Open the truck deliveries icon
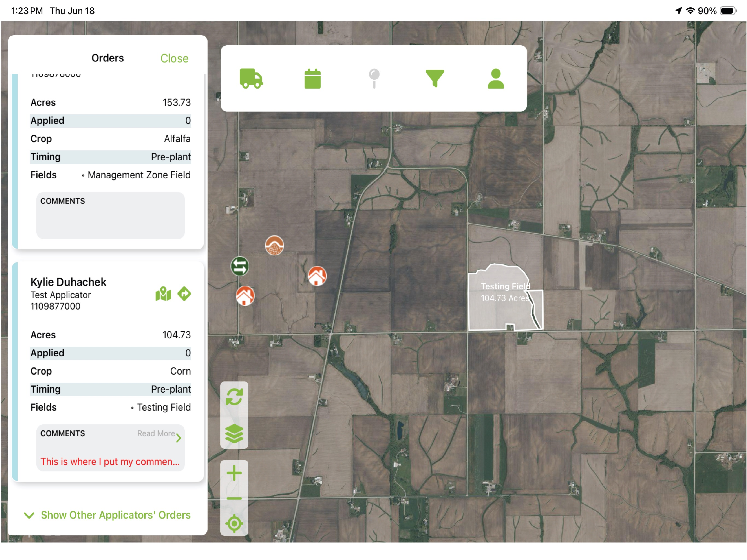Viewport: 747px width, 560px height. coord(251,78)
